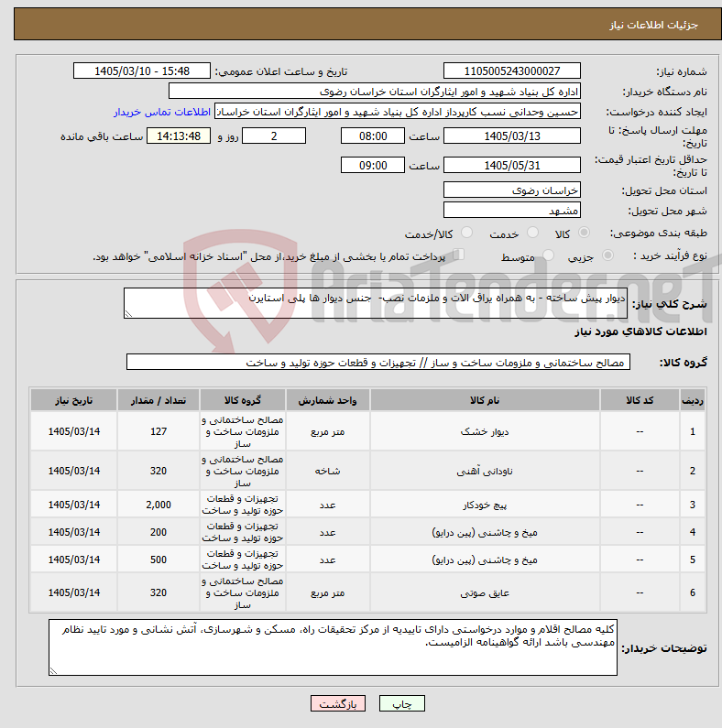Select the جزیی purchase type radio
Viewport: 722px width, 728px height.
coord(607,255)
